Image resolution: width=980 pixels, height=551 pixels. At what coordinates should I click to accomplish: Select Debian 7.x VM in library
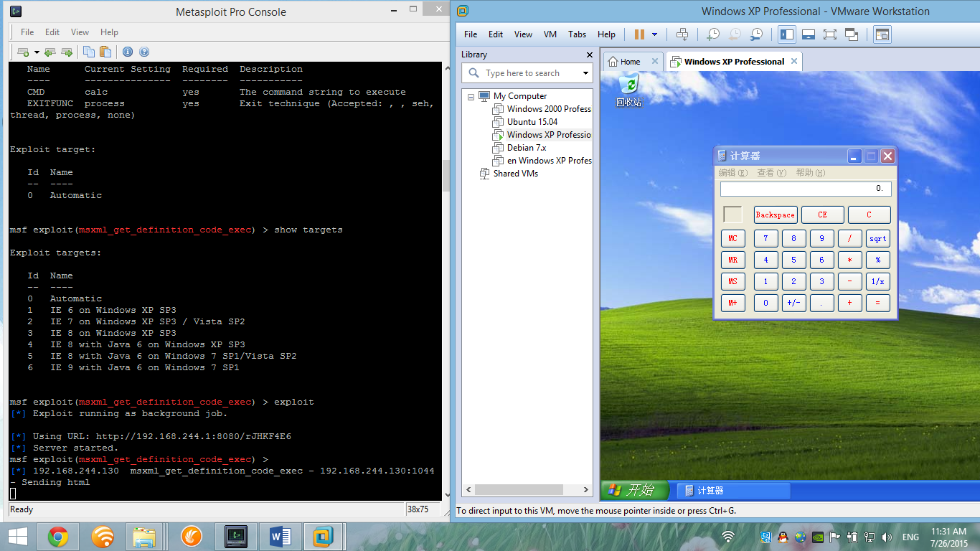pos(520,148)
